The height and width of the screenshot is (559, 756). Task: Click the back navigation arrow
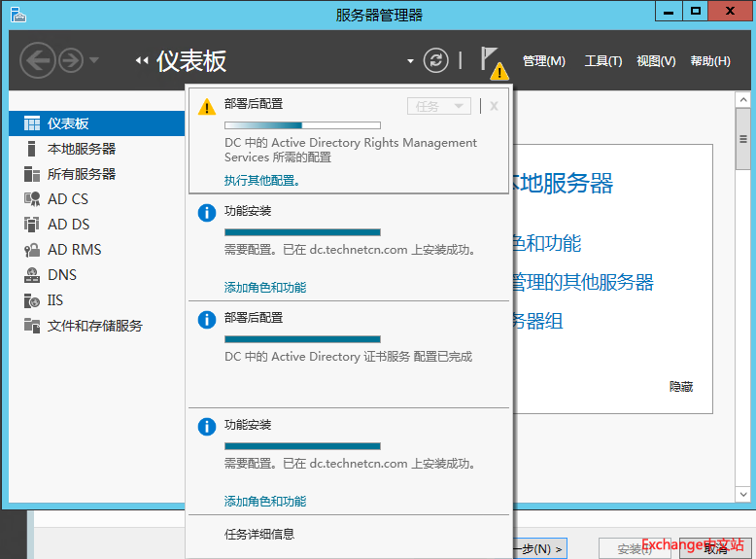click(x=38, y=61)
